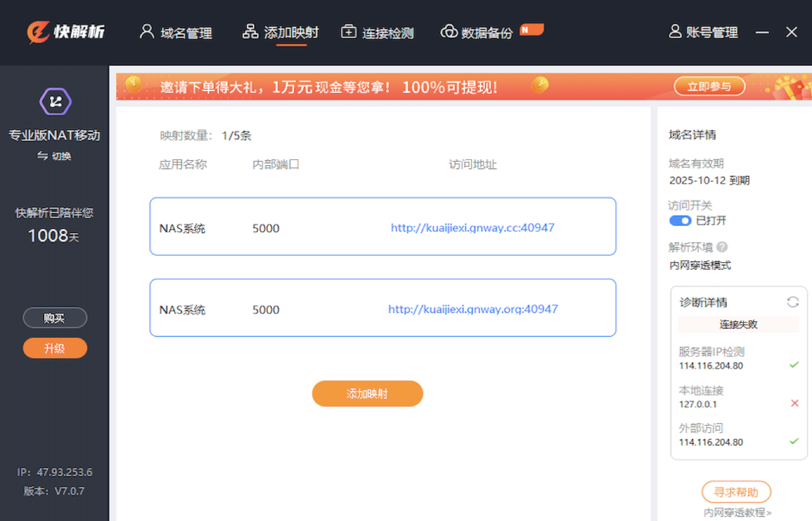Open the gnway.org:40947 access link

pos(472,309)
